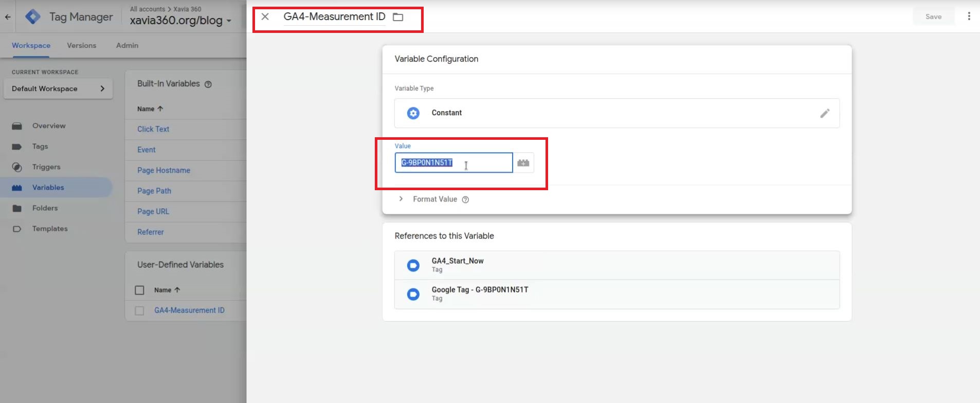Open Folders in the sidebar
The width and height of the screenshot is (980, 403).
pyautogui.click(x=45, y=208)
